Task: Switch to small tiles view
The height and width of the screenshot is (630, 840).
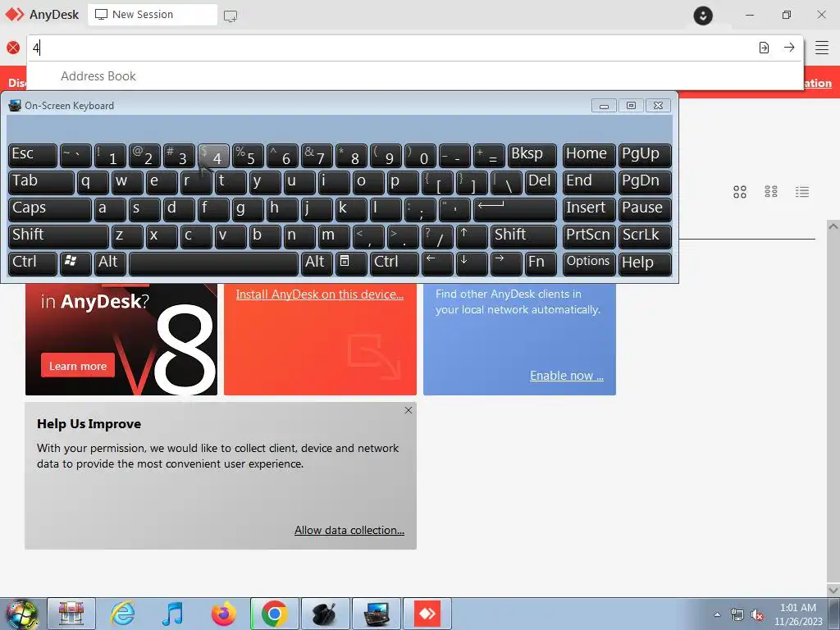Action: point(771,192)
